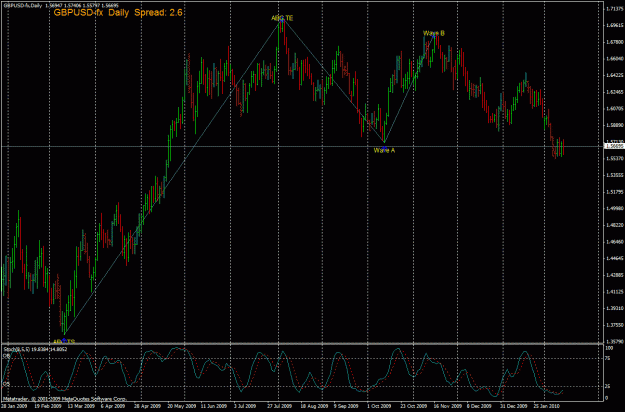The width and height of the screenshot is (625, 412).
Task: Click the 'Wave B' label on the chart
Action: point(434,33)
